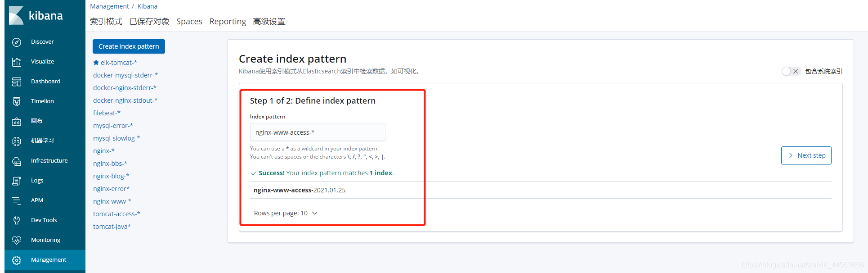Open docker-nginx-stderr-* index pattern

pyautogui.click(x=125, y=88)
